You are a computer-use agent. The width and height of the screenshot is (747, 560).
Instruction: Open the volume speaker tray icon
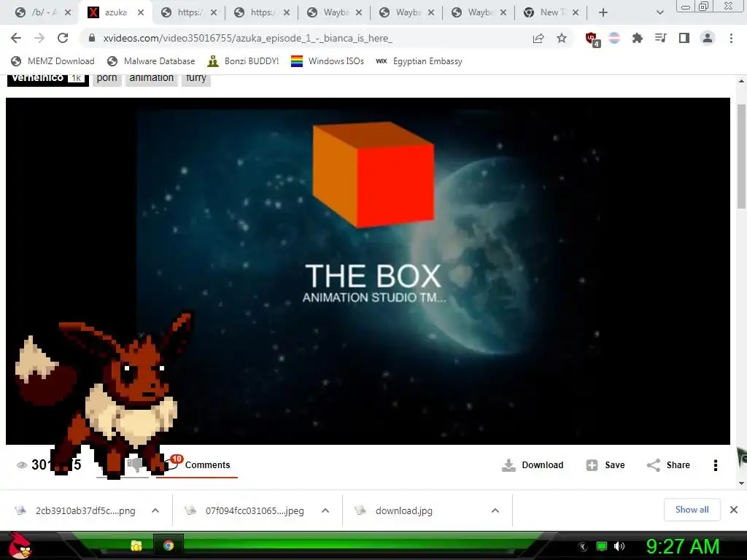pos(619,546)
